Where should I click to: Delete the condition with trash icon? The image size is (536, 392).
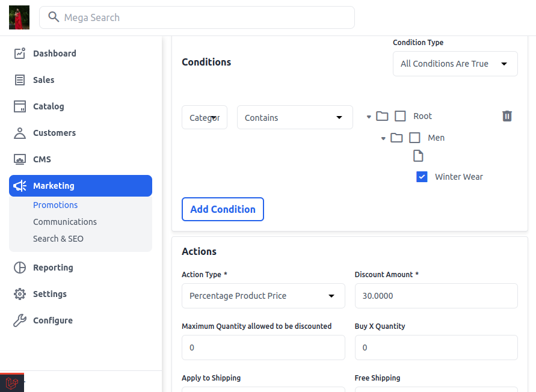coord(507,116)
